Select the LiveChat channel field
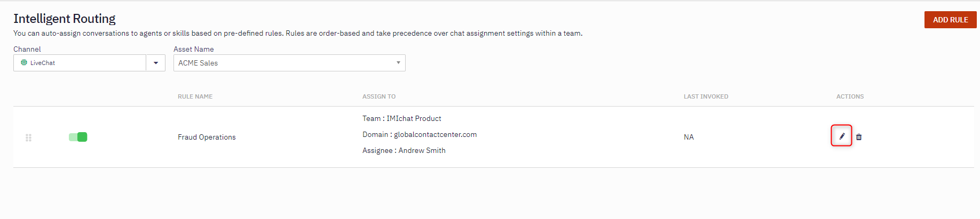Screen dimensions: 980x219 (80, 63)
